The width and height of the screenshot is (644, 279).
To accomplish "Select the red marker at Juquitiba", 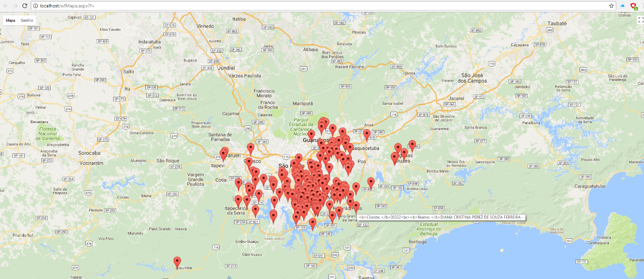I will (x=177, y=263).
